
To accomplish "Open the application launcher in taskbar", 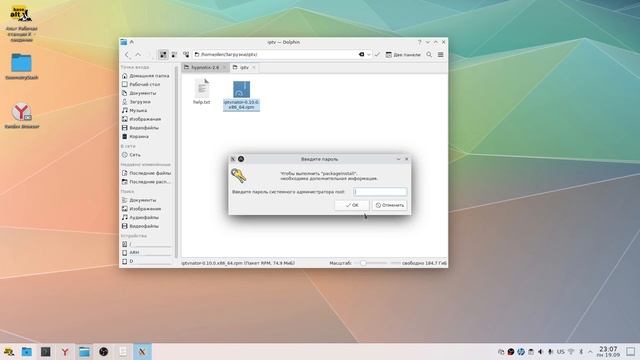I will click(8, 352).
